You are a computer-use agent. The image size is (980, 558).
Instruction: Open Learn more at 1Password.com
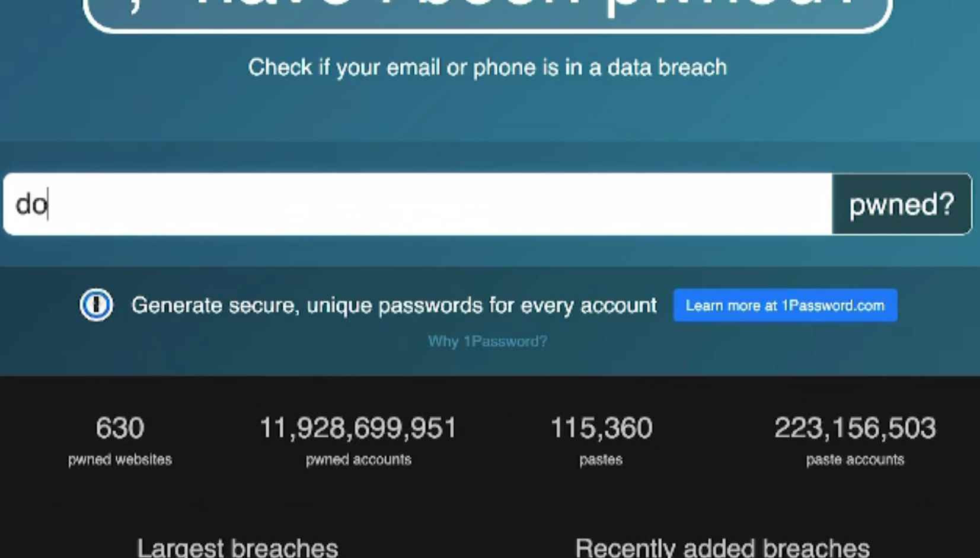tap(785, 306)
